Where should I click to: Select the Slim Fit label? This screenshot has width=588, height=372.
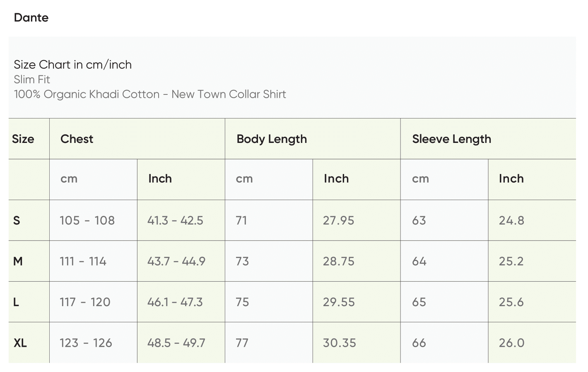(32, 80)
